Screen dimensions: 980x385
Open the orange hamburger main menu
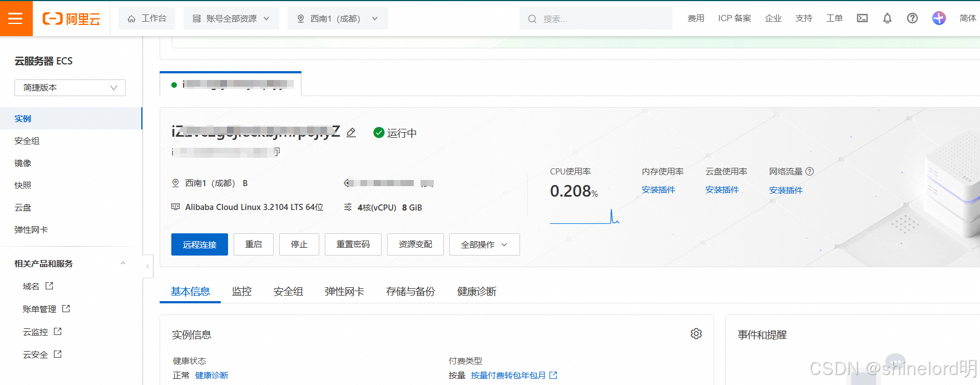tap(16, 18)
